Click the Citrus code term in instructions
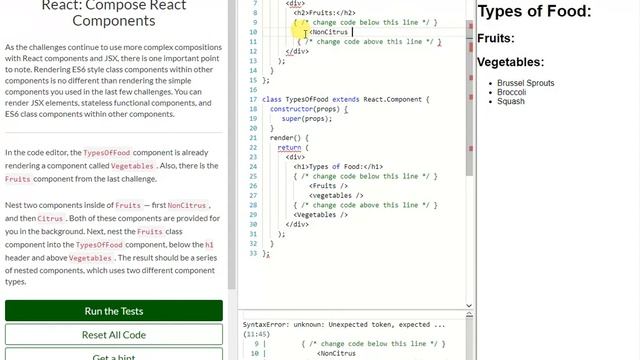 (50, 218)
